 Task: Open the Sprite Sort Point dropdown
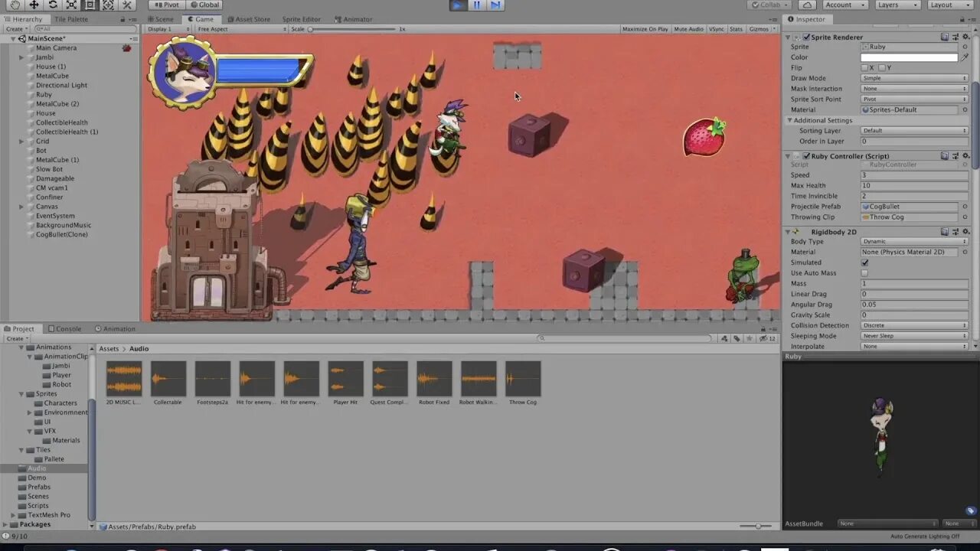coord(914,99)
